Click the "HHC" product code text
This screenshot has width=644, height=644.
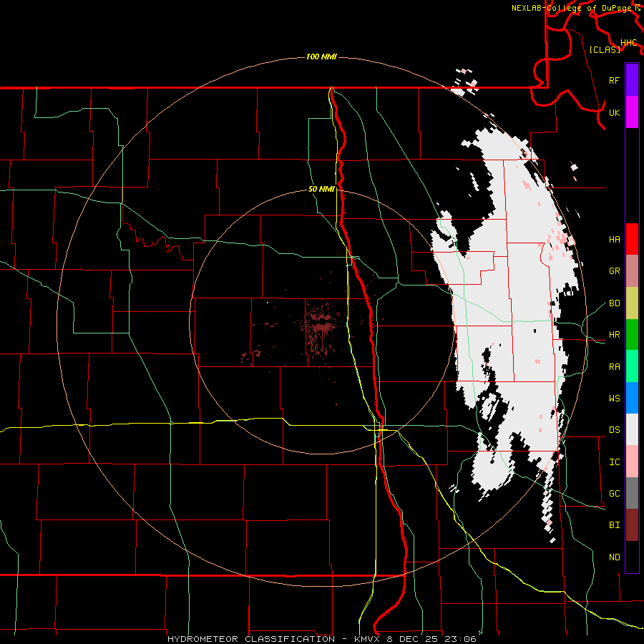pos(628,43)
